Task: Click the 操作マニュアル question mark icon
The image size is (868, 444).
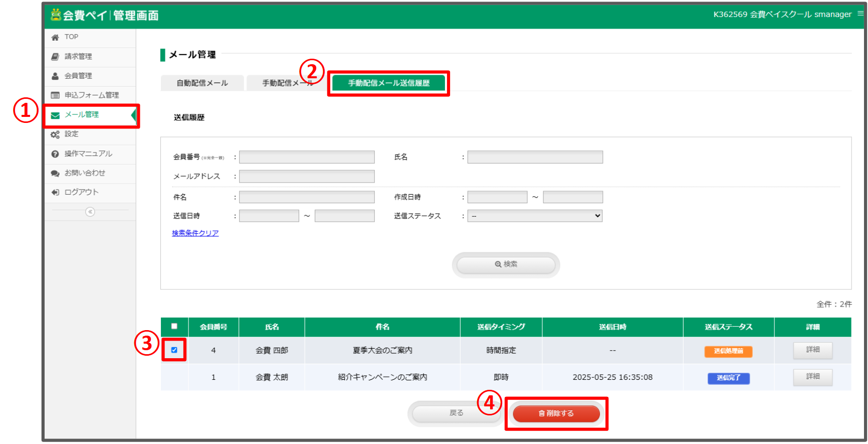Action: 55,154
